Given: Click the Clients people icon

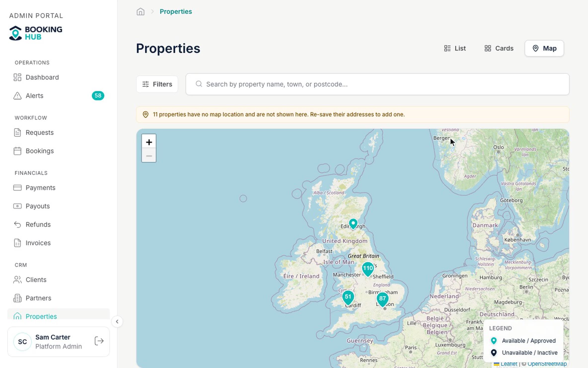Looking at the screenshot, I should [x=17, y=280].
